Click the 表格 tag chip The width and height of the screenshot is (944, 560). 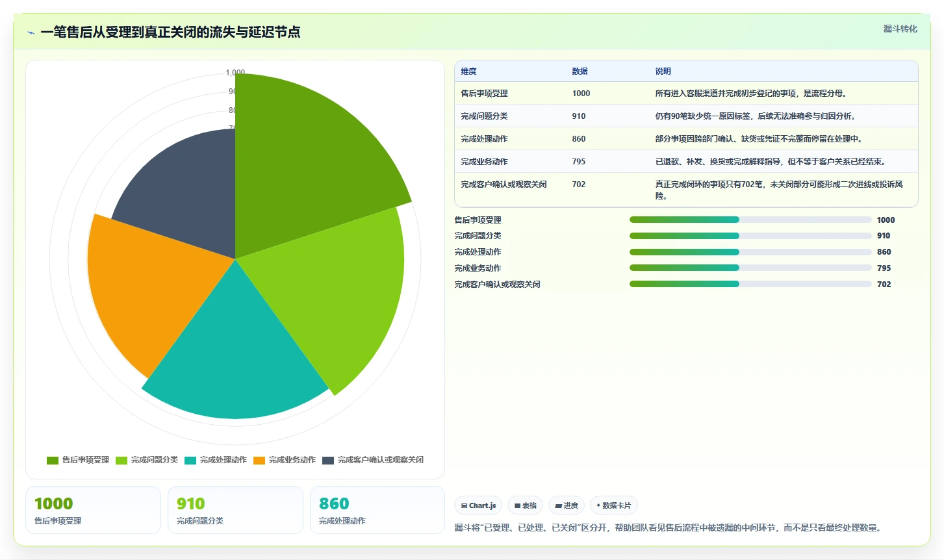point(525,505)
